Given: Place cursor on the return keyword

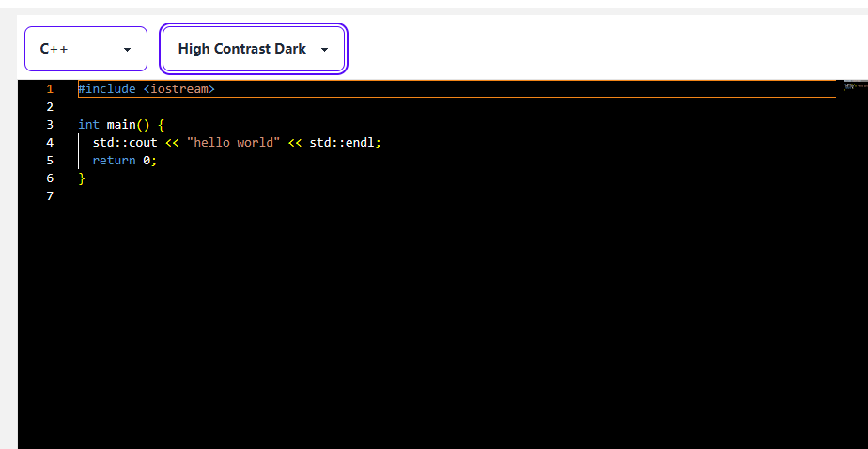Looking at the screenshot, I should coord(114,161).
